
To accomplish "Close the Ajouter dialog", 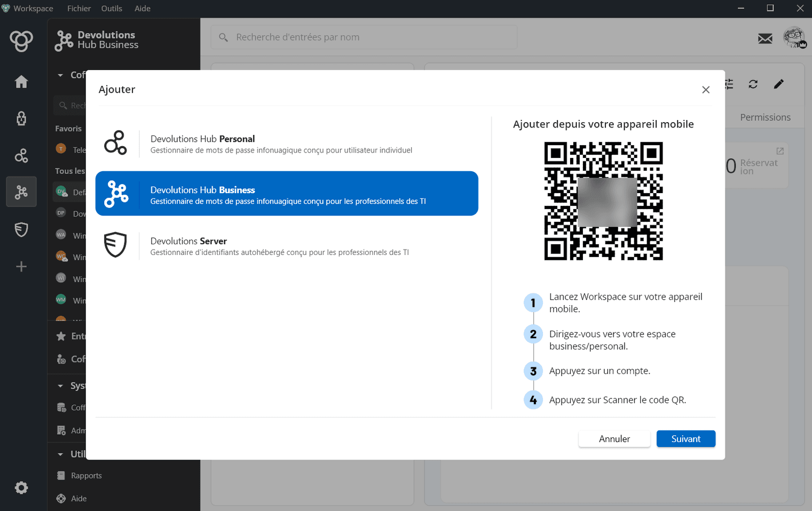I will point(705,90).
